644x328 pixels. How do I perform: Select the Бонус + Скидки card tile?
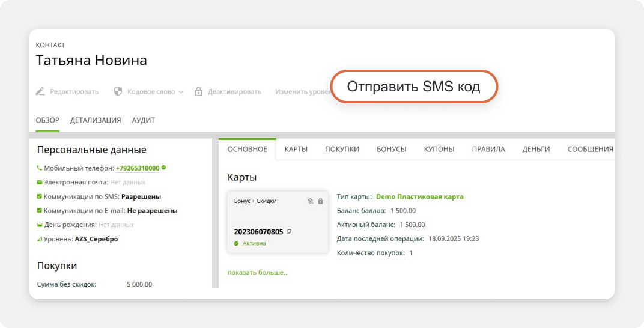[x=278, y=219]
